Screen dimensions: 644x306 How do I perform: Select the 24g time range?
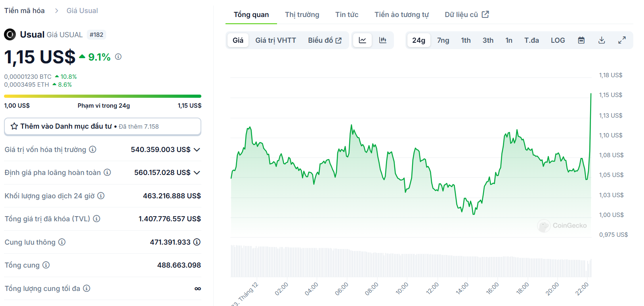(x=419, y=40)
